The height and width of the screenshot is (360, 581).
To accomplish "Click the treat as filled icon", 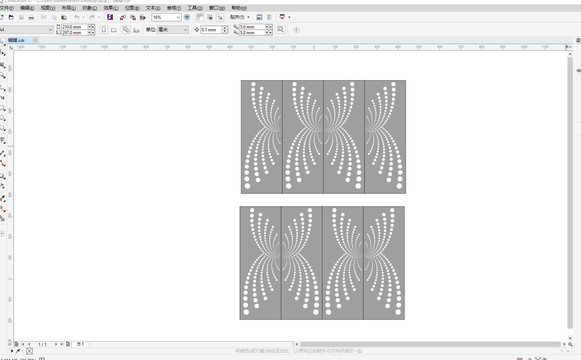I will click(281, 30).
